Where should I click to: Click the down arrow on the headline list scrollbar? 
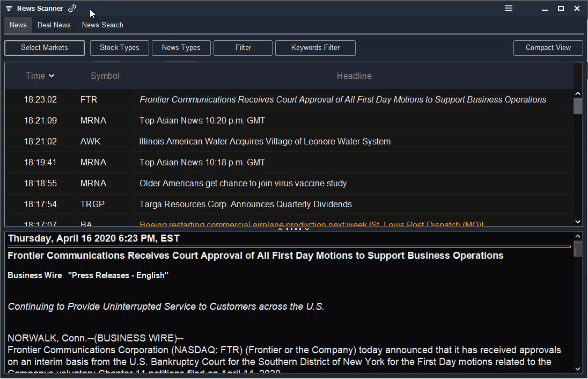(578, 221)
